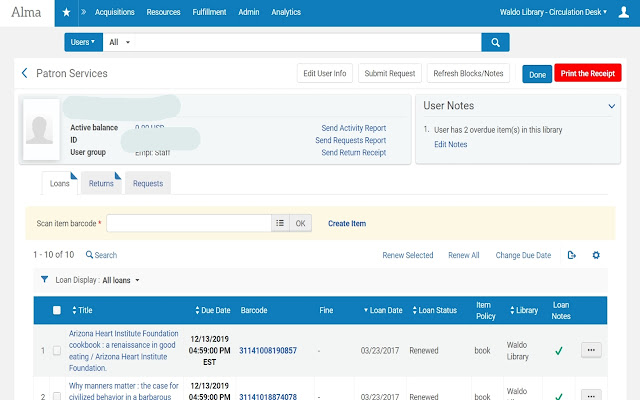Click the Alma logo
The width and height of the screenshot is (640, 400).
[26, 13]
